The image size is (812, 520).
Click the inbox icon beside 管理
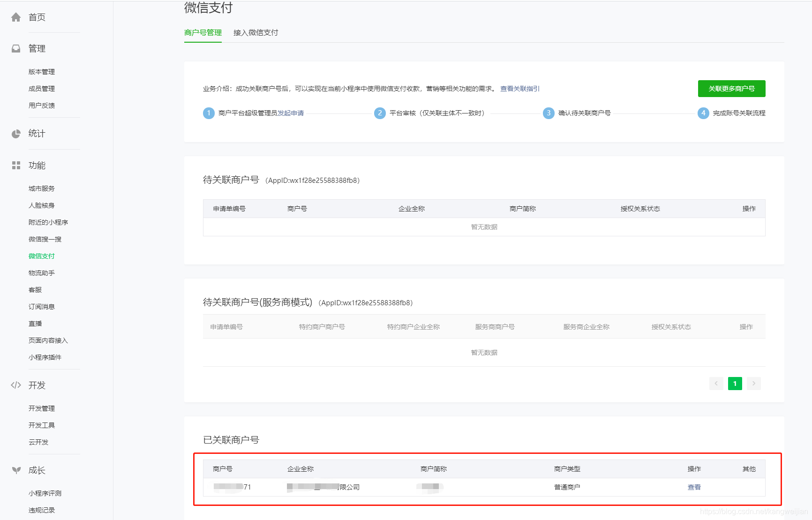click(16, 48)
